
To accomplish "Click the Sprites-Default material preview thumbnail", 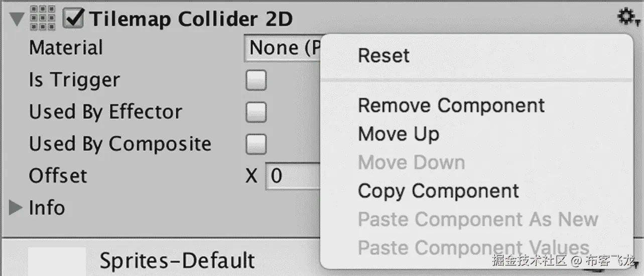I will click(57, 260).
